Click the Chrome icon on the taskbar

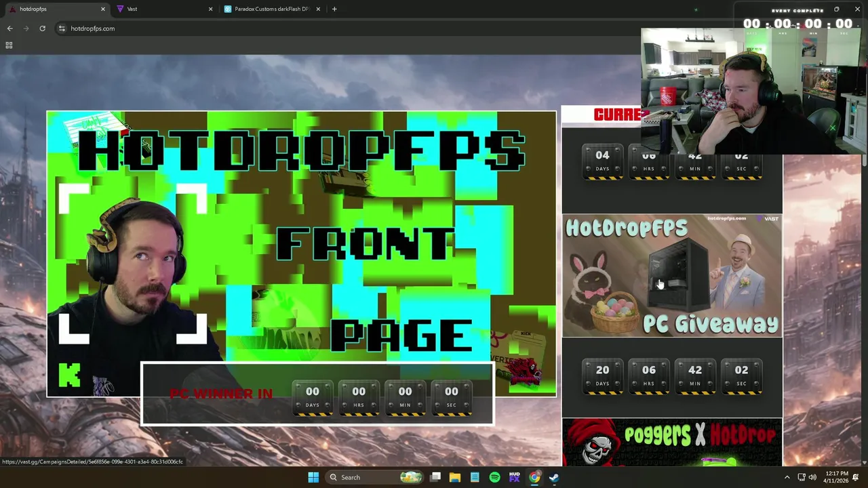(534, 477)
